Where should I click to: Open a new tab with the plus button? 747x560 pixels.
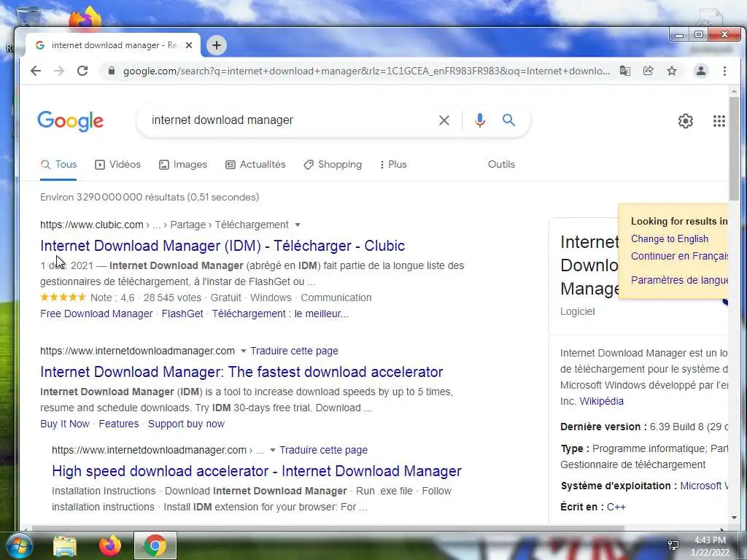pyautogui.click(x=216, y=45)
